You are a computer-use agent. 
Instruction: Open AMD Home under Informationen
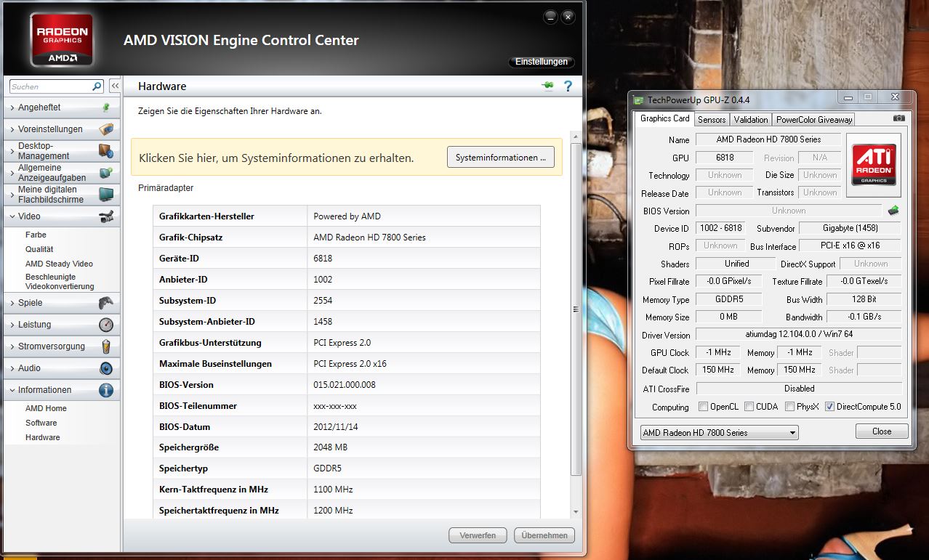[x=46, y=408]
